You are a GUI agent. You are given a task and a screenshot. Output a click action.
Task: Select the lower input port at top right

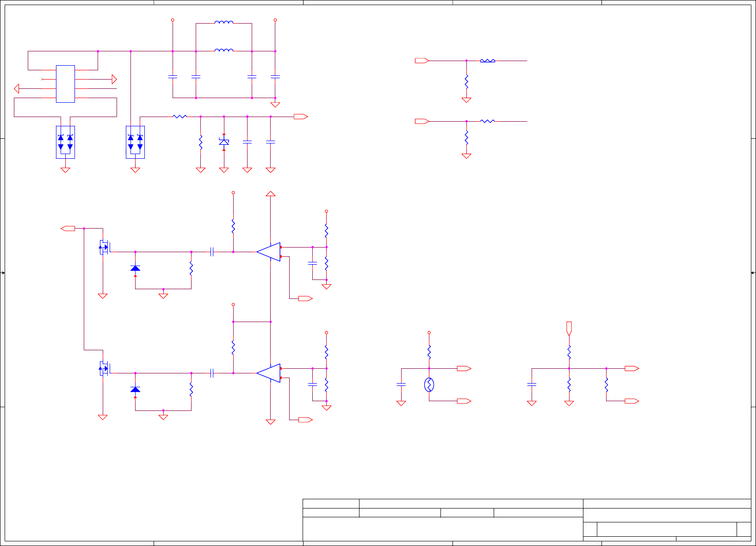(422, 121)
